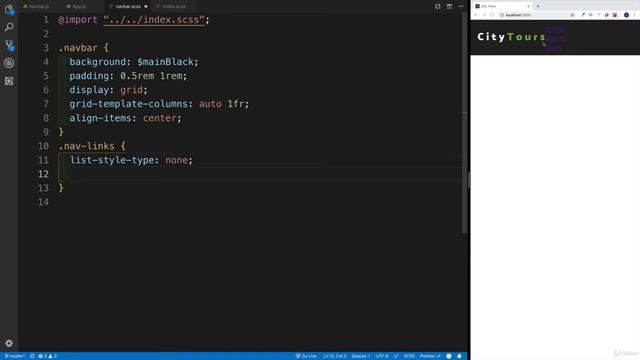Viewport: 640px width, 360px height.
Task: Open Source Control view in activity bar
Action: 9,45
